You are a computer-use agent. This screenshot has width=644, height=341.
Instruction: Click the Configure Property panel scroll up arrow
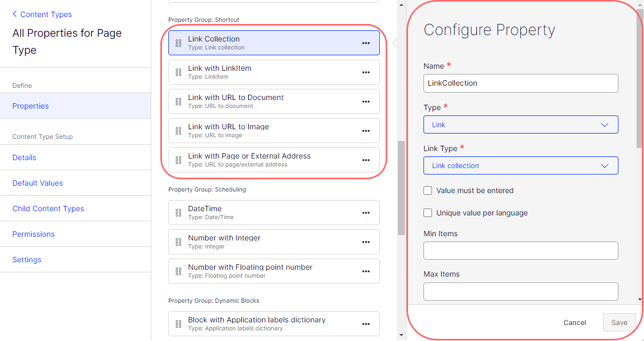640,4
